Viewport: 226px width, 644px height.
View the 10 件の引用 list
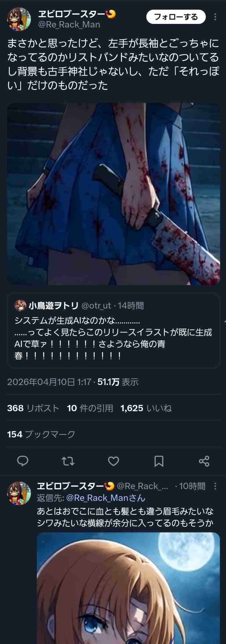click(x=90, y=408)
